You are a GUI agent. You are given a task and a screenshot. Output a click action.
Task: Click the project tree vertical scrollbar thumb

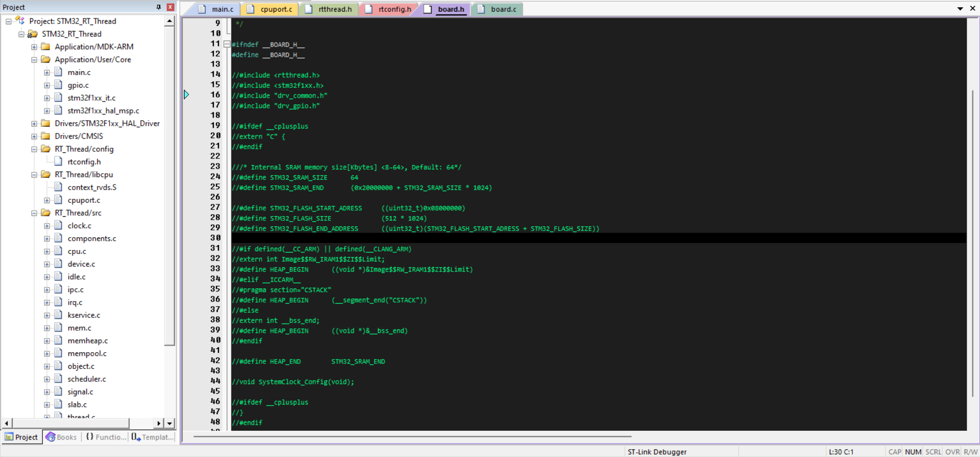point(170,186)
